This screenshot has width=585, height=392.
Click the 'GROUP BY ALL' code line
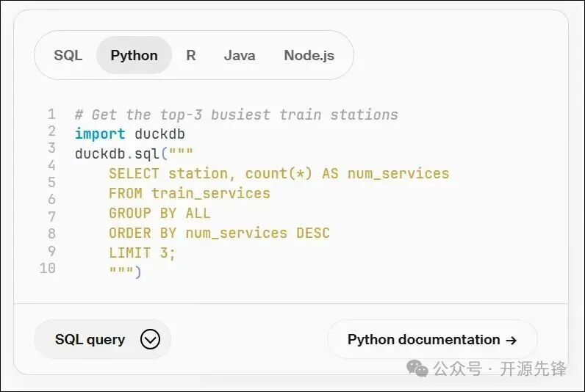[x=159, y=214]
